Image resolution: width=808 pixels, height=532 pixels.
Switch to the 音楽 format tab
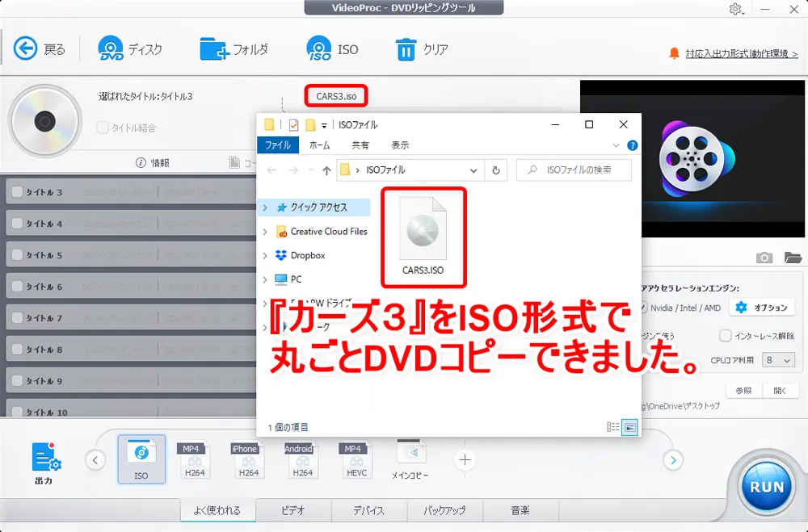click(520, 510)
